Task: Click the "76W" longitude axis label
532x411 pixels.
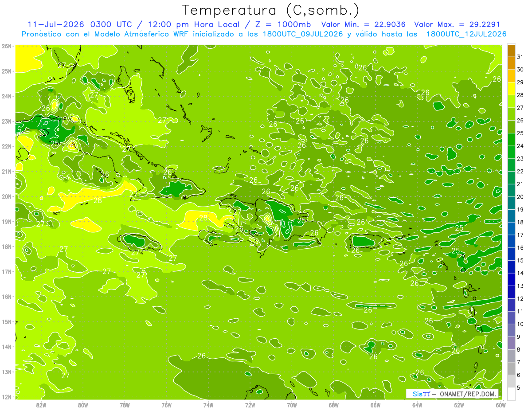Action: pos(166,405)
